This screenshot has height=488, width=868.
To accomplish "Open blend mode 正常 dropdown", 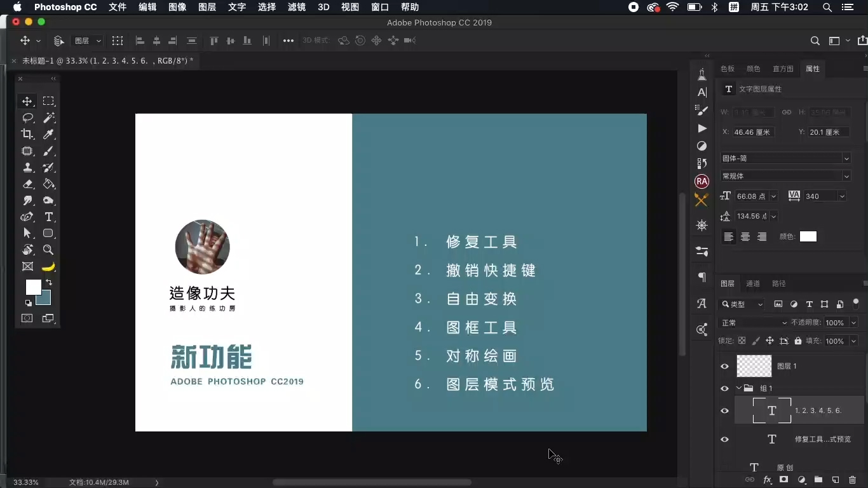I will [754, 323].
